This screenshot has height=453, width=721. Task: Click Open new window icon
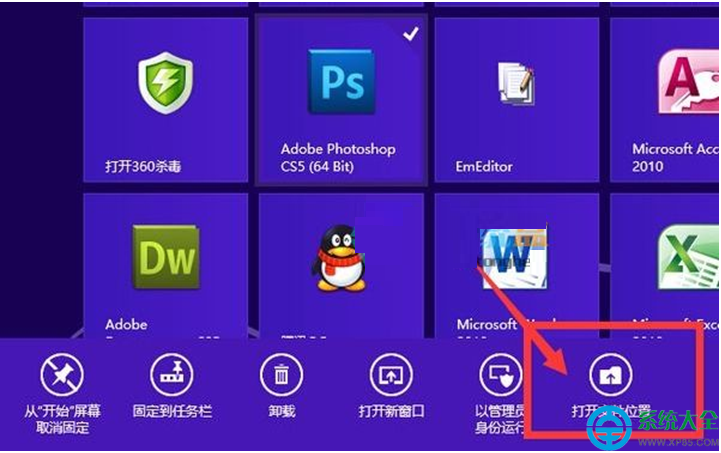(391, 375)
